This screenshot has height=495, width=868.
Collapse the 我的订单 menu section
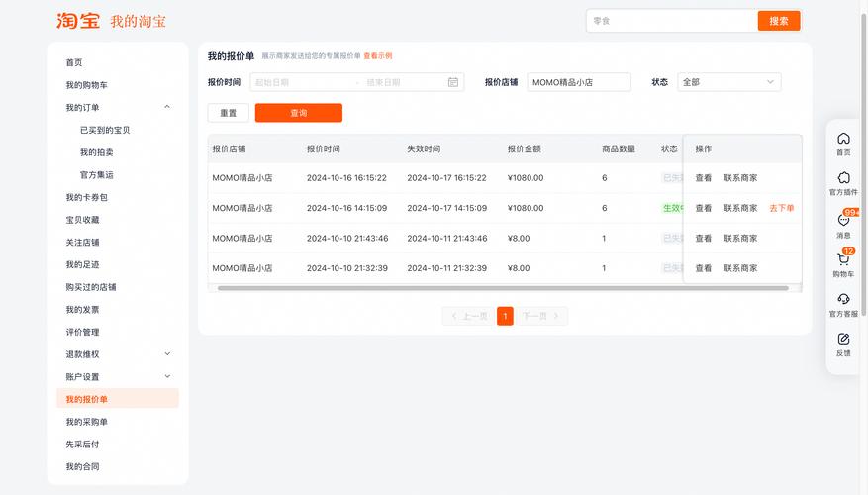click(x=167, y=107)
